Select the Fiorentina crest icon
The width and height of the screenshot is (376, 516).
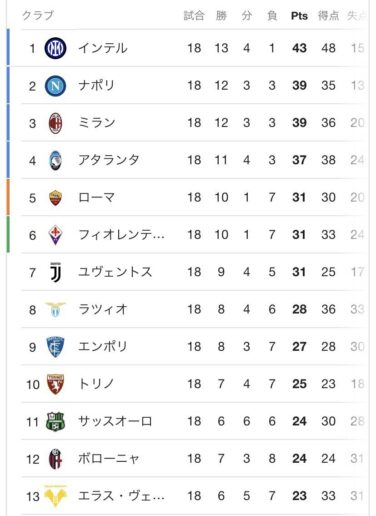[55, 235]
